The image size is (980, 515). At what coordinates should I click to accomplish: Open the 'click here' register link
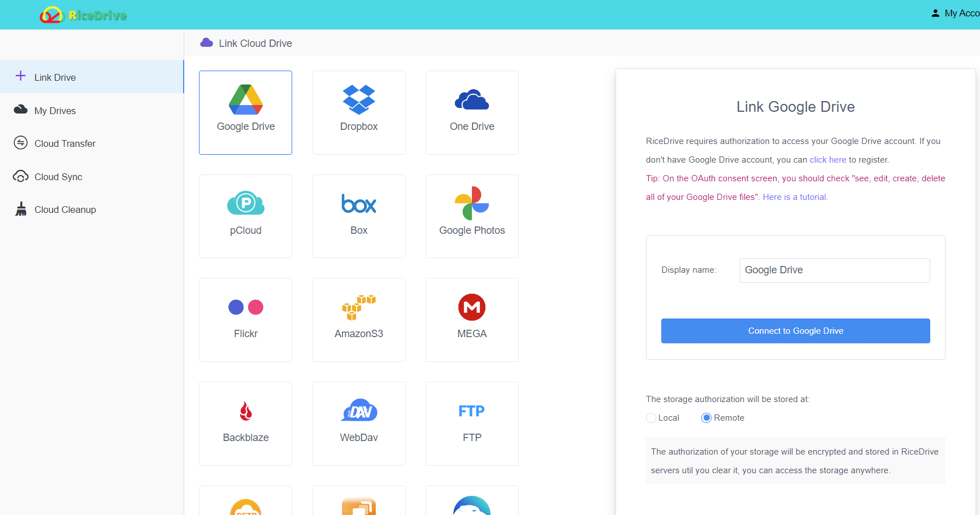click(x=828, y=160)
